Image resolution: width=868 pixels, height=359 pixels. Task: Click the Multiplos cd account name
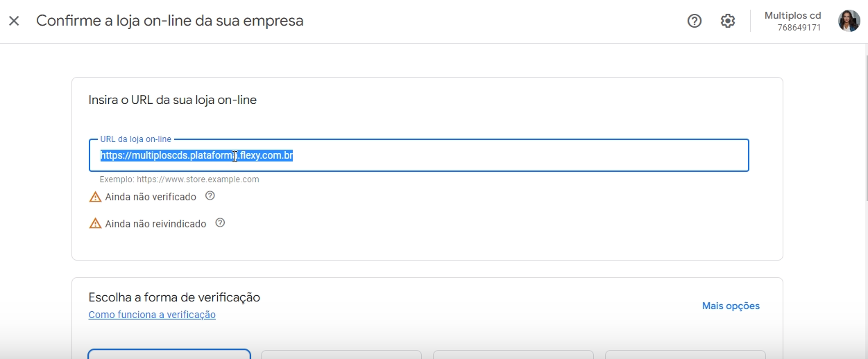tap(792, 15)
